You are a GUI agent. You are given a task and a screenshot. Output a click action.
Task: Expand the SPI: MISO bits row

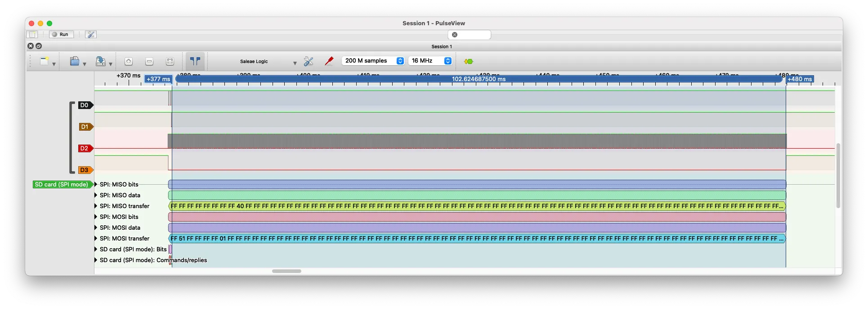tap(96, 184)
